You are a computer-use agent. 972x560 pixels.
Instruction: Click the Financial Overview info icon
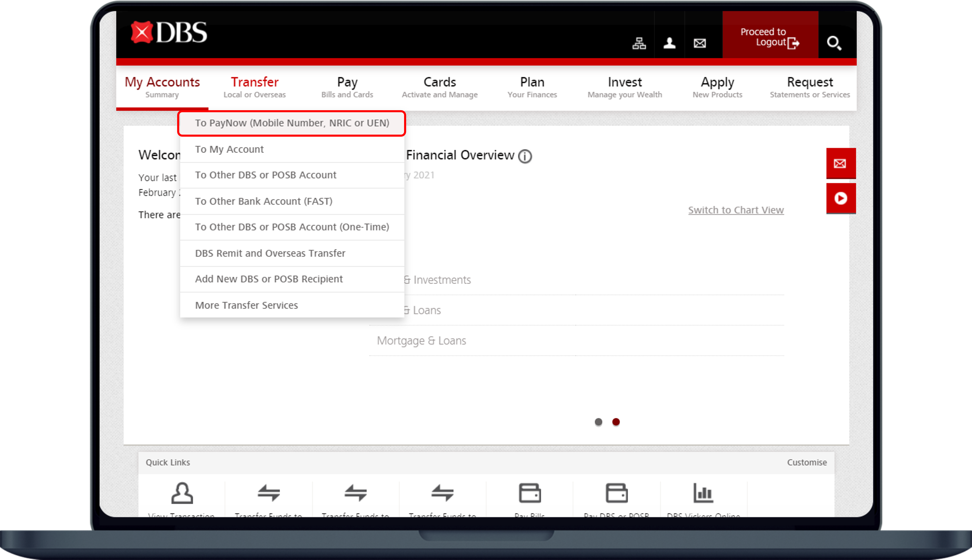(x=525, y=156)
